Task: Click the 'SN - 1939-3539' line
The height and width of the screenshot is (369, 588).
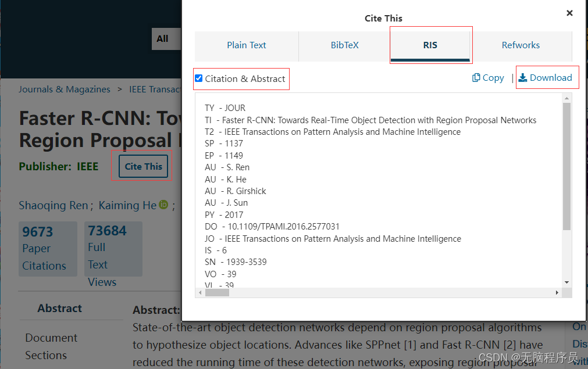Action: click(x=236, y=262)
